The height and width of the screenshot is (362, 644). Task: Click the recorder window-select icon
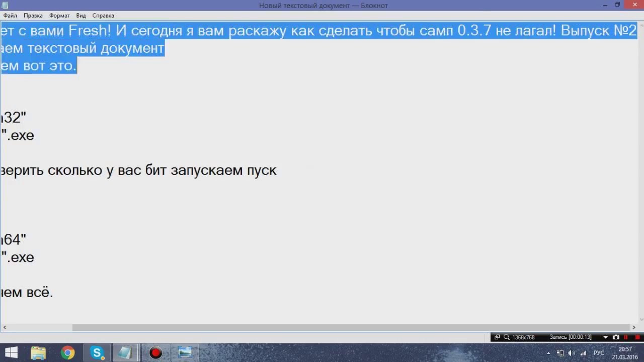[x=497, y=337]
